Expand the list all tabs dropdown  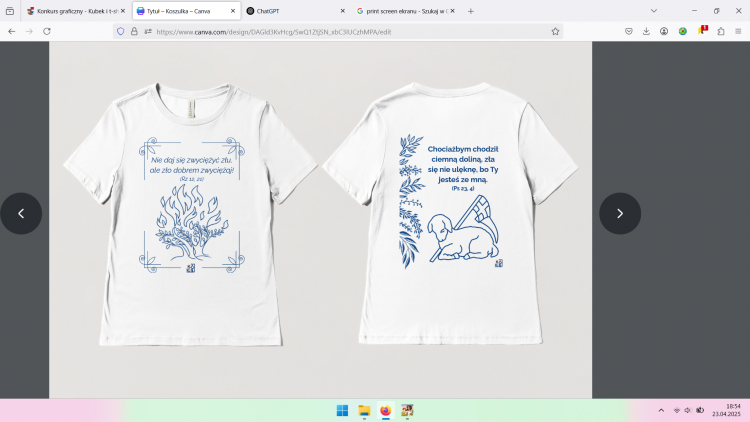click(654, 11)
